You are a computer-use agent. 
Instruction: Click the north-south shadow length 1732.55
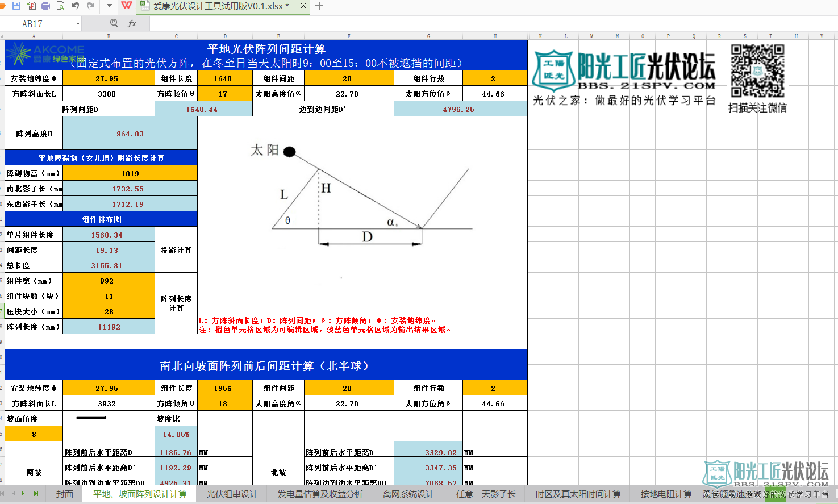130,189
